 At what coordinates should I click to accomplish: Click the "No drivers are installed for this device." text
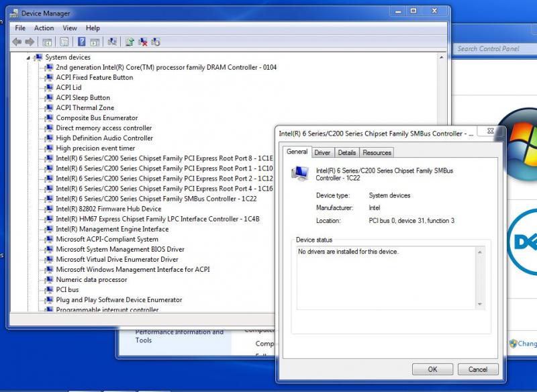pos(348,252)
